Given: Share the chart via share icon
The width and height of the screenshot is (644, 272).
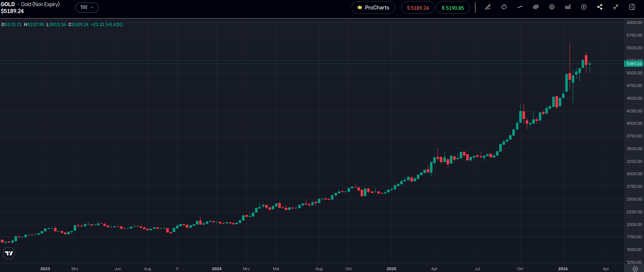Looking at the screenshot, I should tap(600, 7).
